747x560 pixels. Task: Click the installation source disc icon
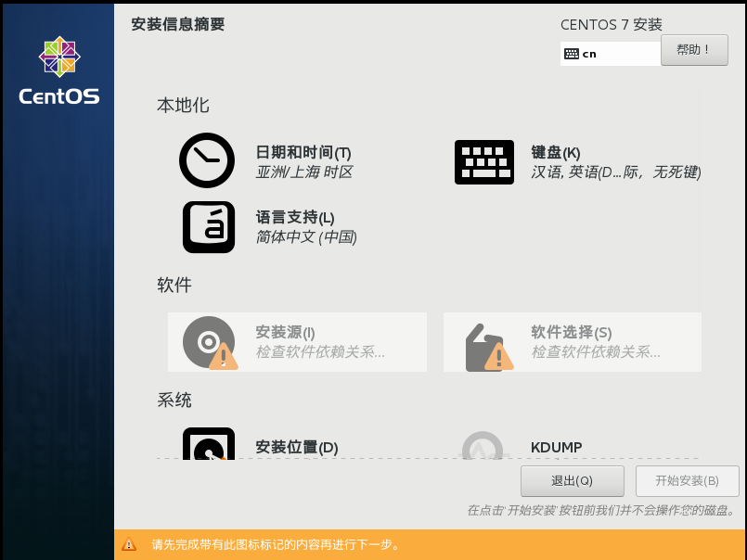(210, 342)
